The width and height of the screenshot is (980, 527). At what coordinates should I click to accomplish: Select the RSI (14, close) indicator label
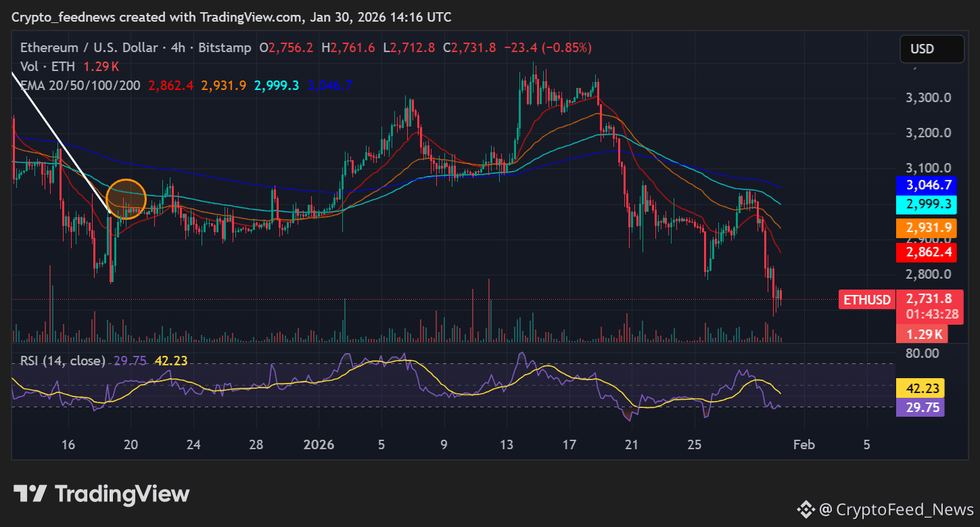tap(63, 361)
